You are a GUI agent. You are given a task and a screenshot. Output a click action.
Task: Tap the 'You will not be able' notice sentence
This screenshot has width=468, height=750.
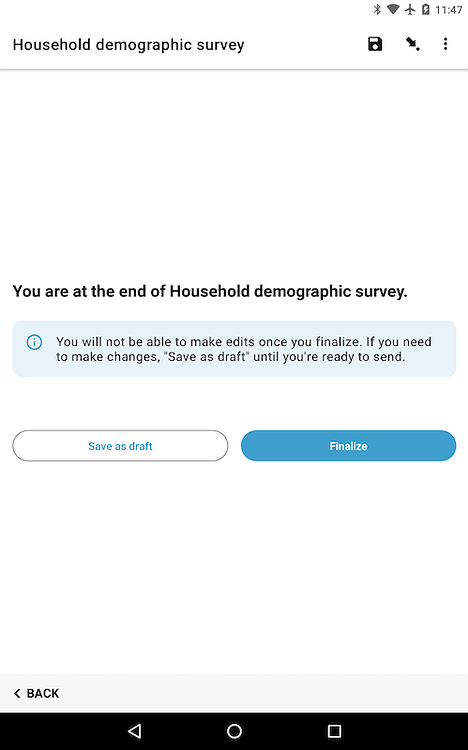tap(244, 349)
